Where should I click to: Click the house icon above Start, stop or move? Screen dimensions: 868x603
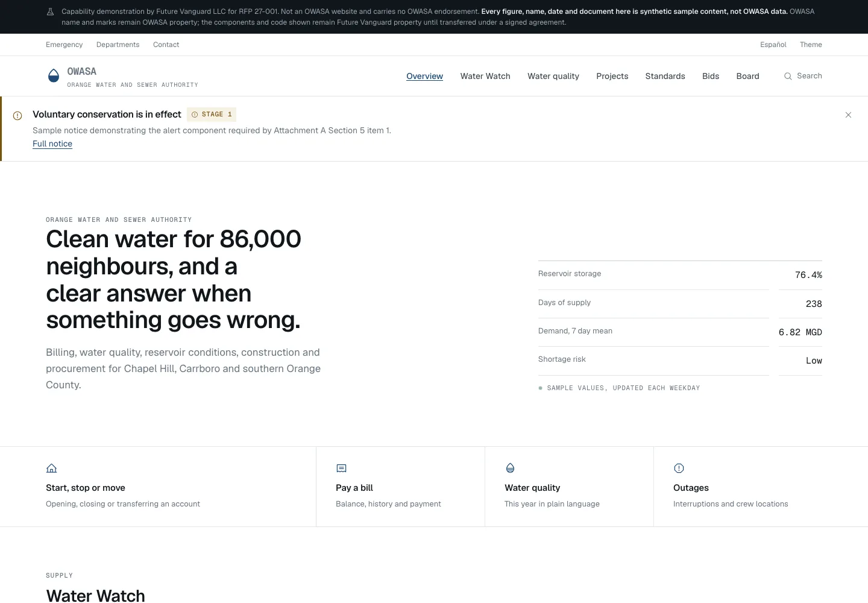[52, 468]
